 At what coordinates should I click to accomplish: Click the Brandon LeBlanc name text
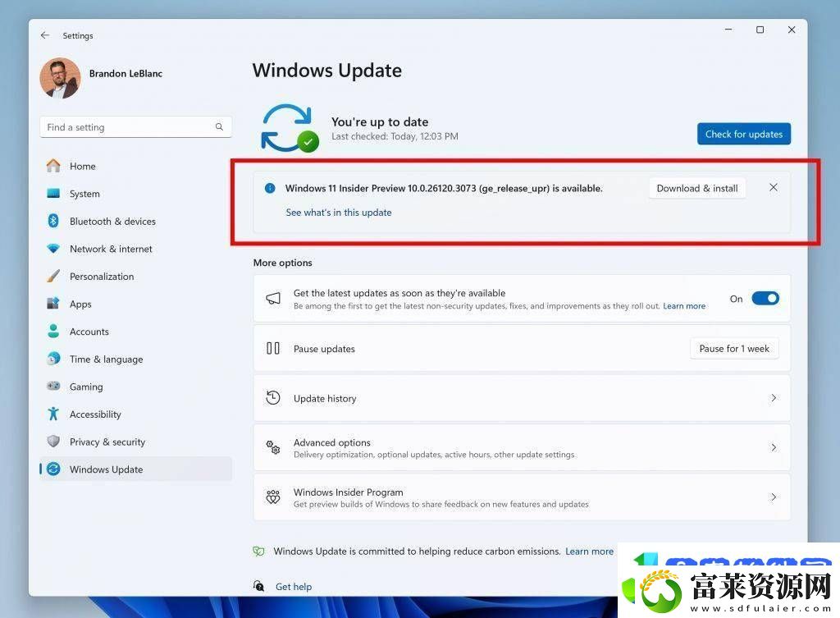126,73
